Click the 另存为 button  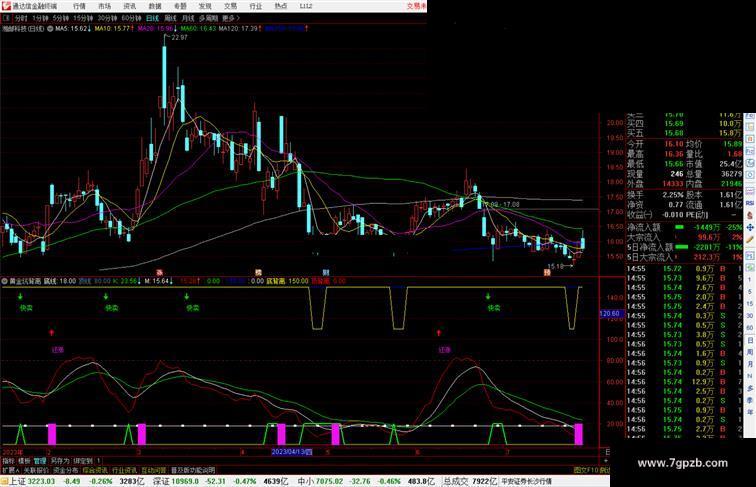tap(60, 461)
